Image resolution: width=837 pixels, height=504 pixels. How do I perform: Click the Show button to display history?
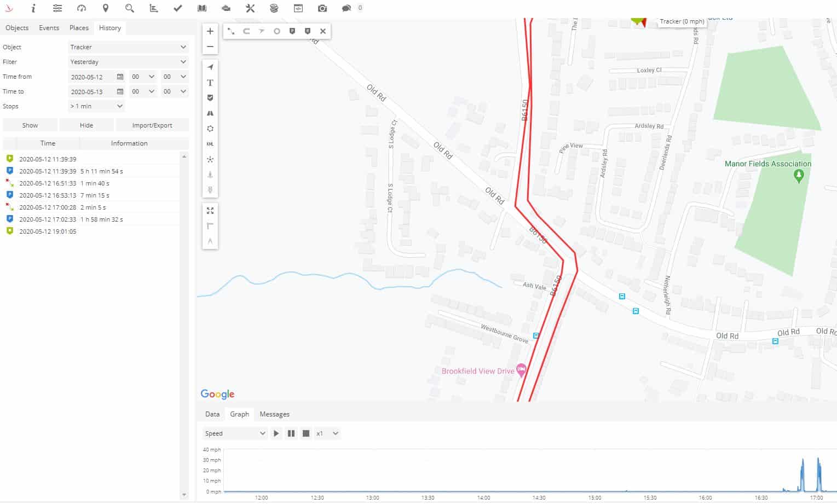coord(30,125)
